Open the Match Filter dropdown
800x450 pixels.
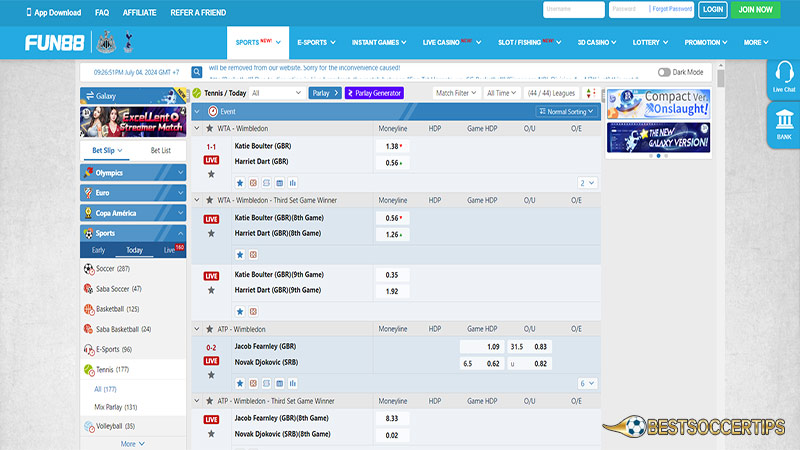tap(456, 93)
